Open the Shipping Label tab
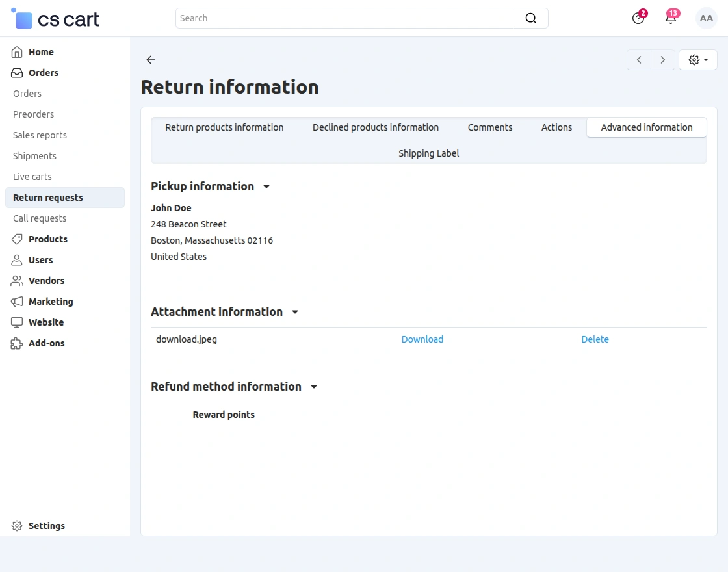The image size is (728, 572). point(428,153)
